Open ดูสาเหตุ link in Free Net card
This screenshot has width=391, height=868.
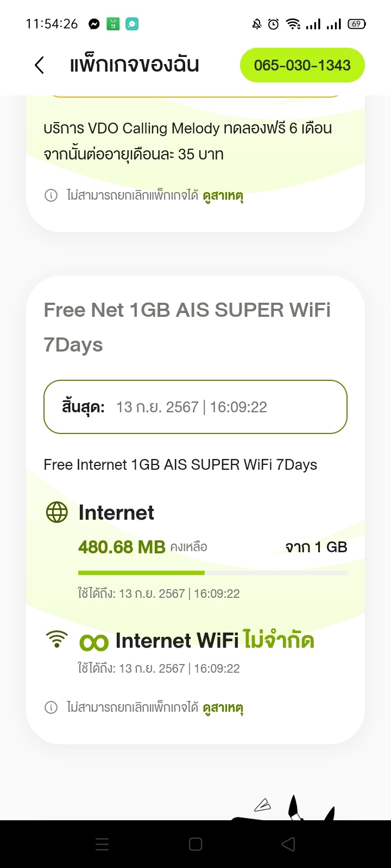[x=223, y=707]
